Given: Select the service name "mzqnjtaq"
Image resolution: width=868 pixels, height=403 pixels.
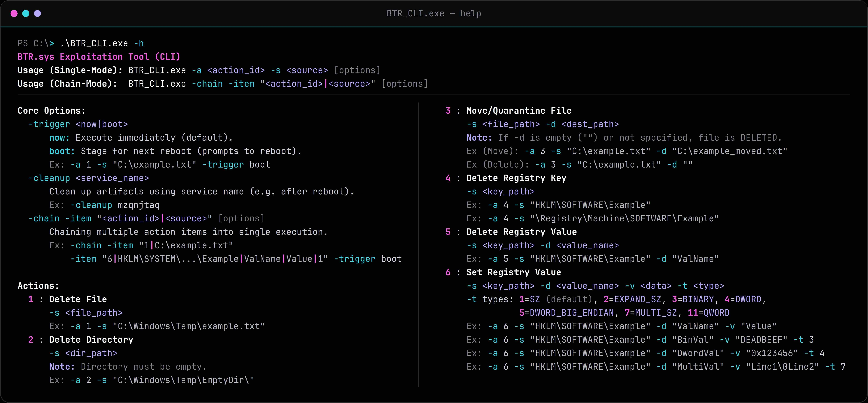Looking at the screenshot, I should coord(138,205).
